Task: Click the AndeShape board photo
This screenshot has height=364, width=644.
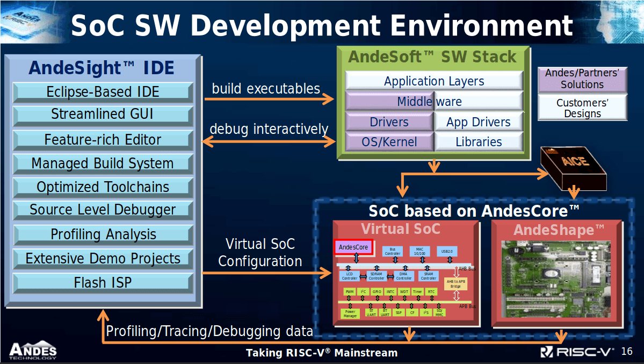Action: pyautogui.click(x=556, y=280)
